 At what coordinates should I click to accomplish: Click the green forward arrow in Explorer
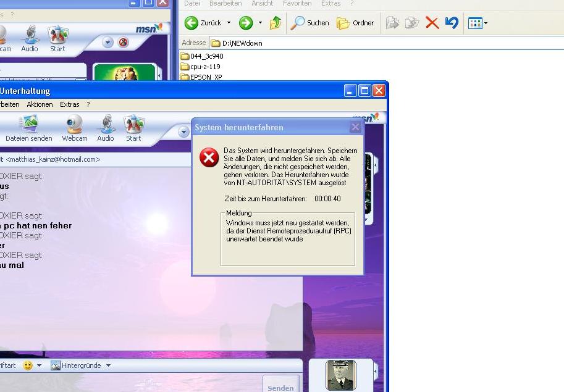246,23
